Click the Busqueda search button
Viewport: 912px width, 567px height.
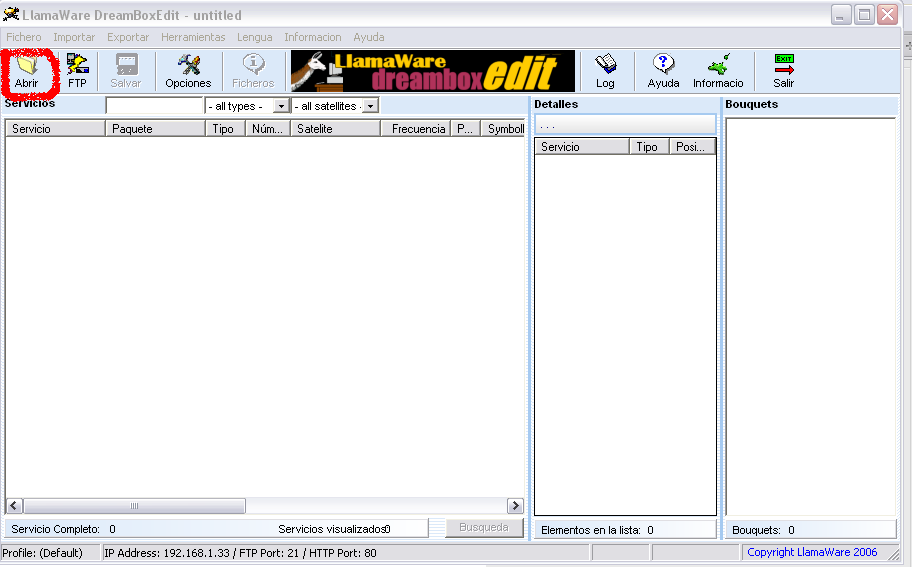tap(484, 527)
